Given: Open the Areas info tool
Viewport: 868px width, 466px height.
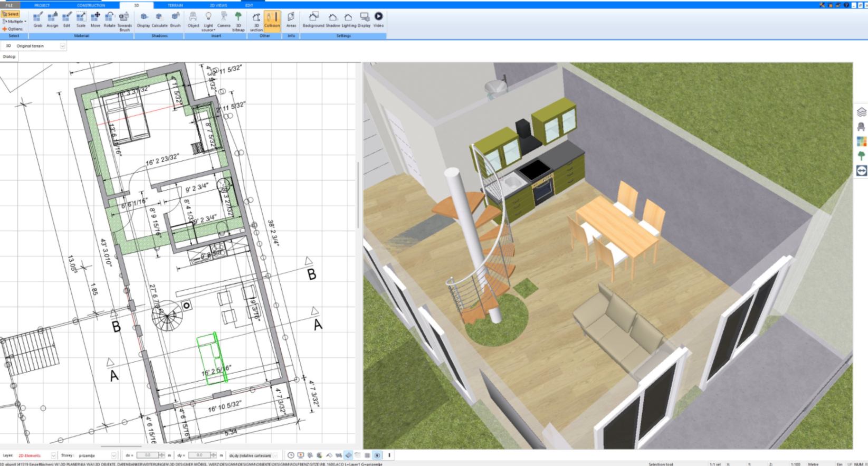Looking at the screenshot, I should click(x=291, y=20).
